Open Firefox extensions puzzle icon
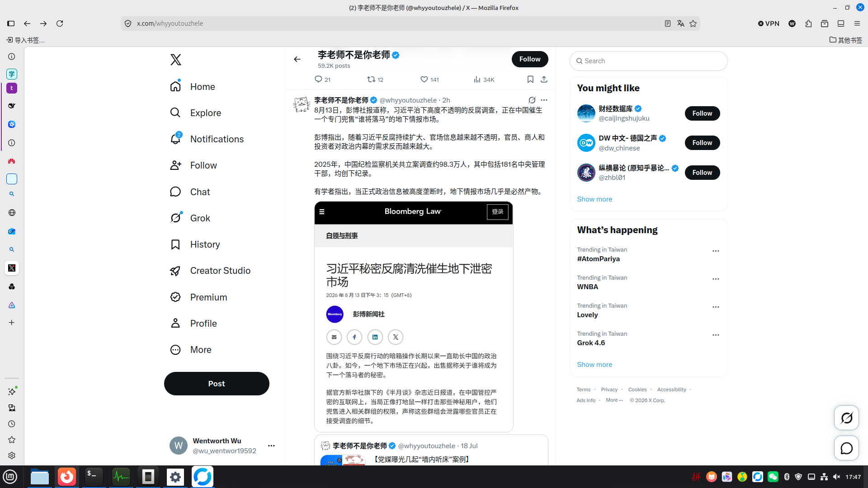 pyautogui.click(x=808, y=23)
